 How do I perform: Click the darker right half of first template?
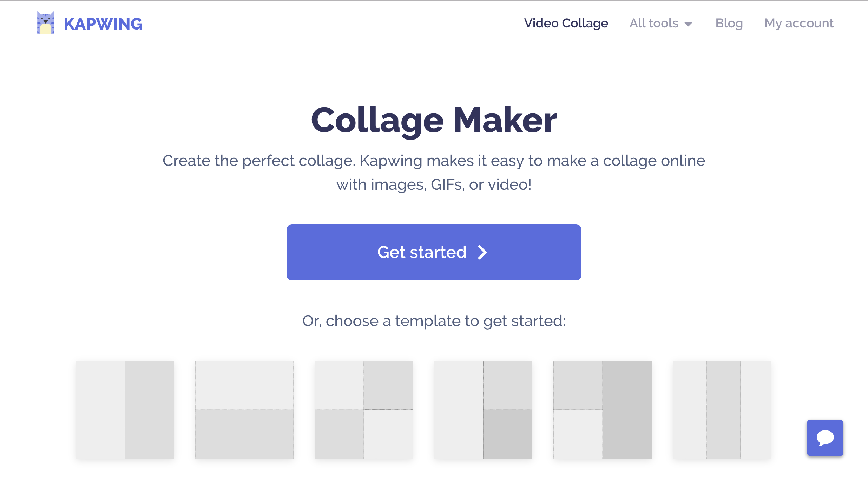(x=150, y=410)
